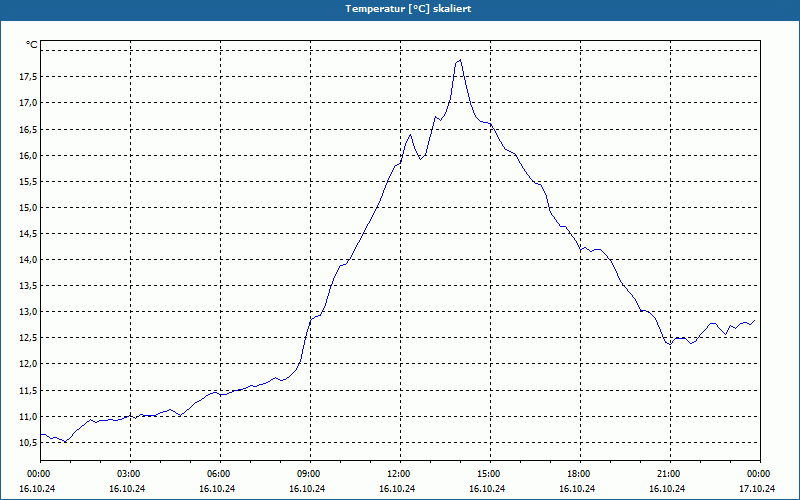Screen dimensions: 800x500
Task: Click the 13,5 y-axis label
Action: (x=27, y=286)
